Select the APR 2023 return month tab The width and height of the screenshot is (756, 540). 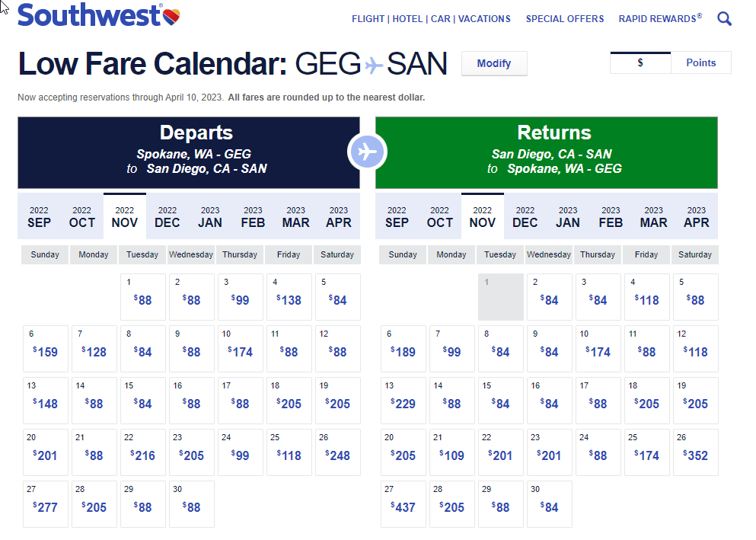[696, 217]
